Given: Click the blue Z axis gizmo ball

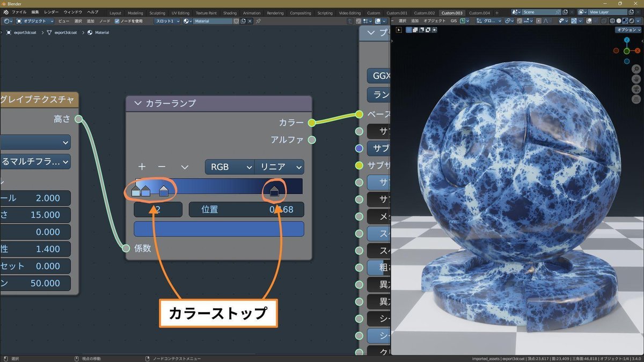Looking at the screenshot, I should pyautogui.click(x=626, y=40).
